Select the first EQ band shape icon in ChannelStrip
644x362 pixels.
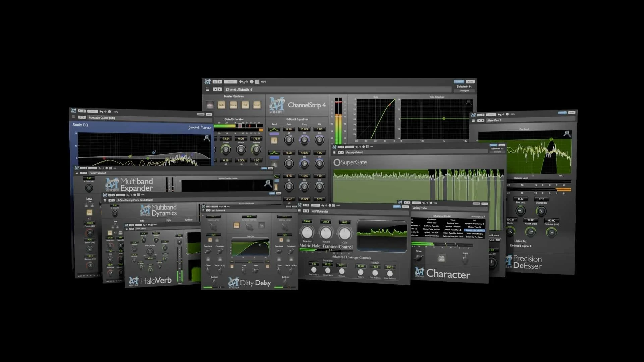(x=274, y=129)
